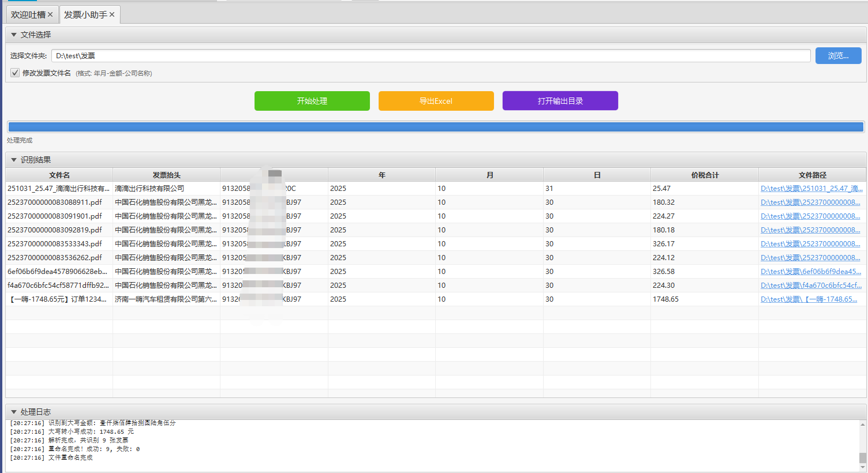The width and height of the screenshot is (868, 473).
Task: Sort by the 发票抬头 column header
Action: click(x=166, y=175)
